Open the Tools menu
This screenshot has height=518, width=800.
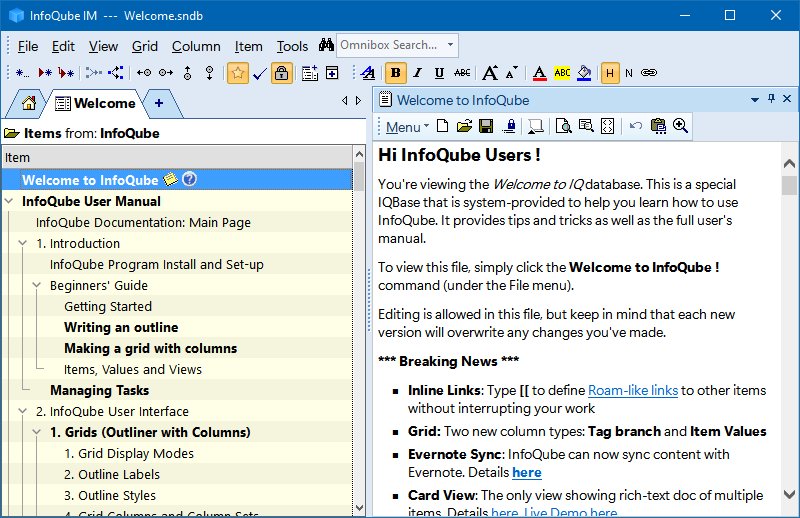(x=292, y=46)
